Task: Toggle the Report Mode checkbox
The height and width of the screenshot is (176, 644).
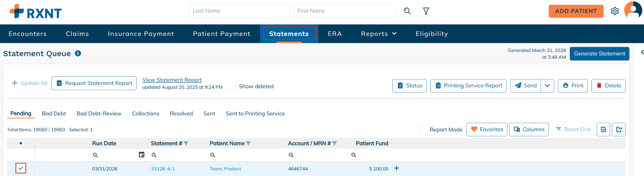Action: pyautogui.click(x=423, y=130)
